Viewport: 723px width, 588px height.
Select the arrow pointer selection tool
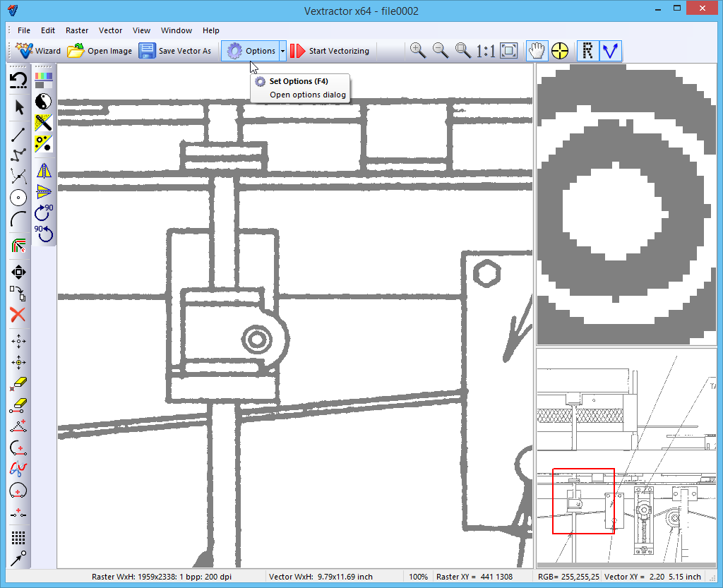coord(19,107)
